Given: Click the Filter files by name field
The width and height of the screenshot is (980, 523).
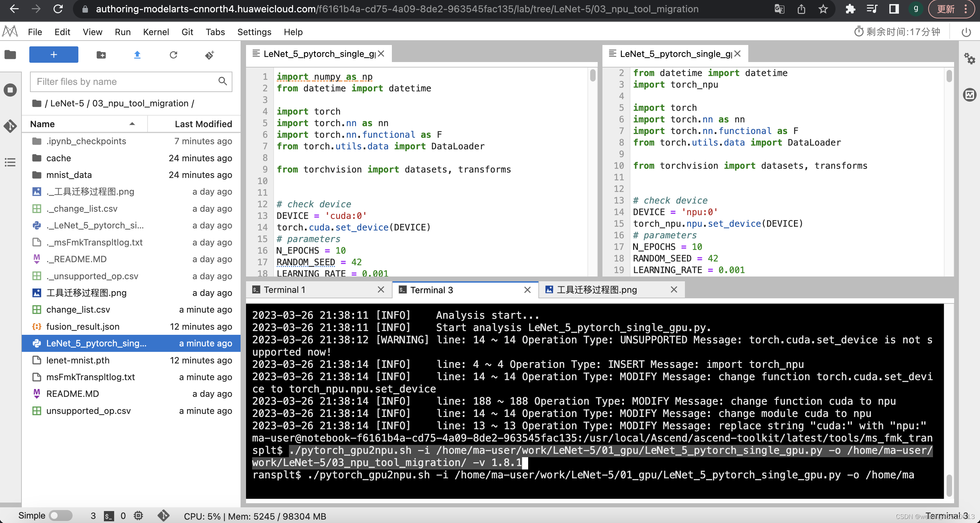Looking at the screenshot, I should (x=125, y=81).
